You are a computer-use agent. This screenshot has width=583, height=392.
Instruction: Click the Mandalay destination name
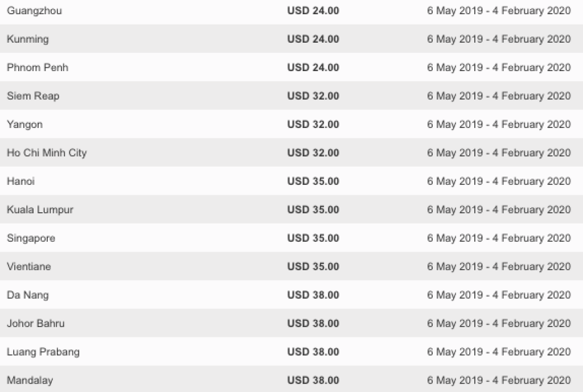[30, 381]
